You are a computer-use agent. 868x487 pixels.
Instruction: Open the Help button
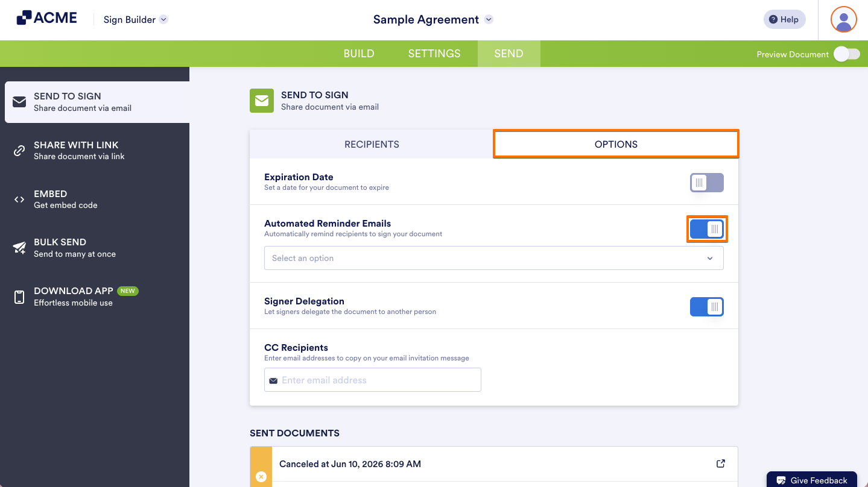click(784, 19)
